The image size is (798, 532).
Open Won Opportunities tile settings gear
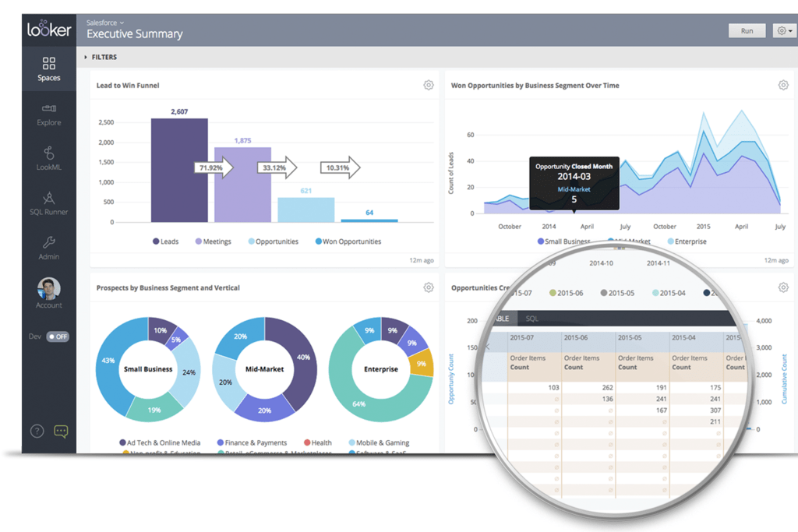783,85
